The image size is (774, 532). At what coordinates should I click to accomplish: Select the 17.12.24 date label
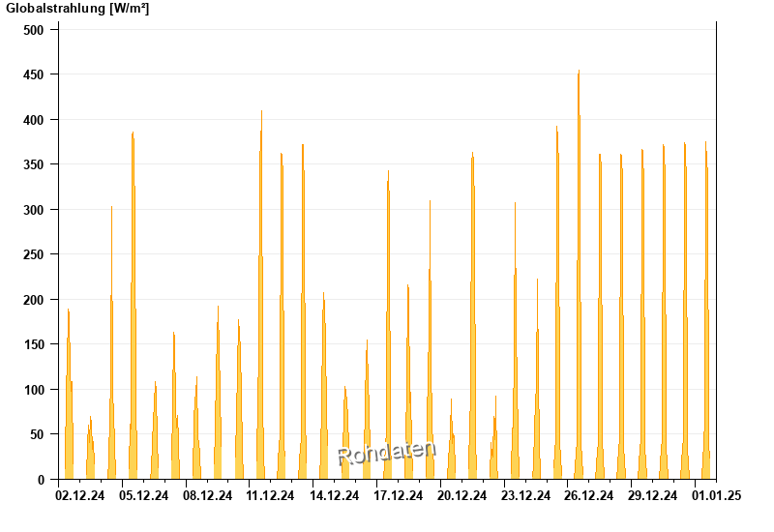pyautogui.click(x=398, y=495)
